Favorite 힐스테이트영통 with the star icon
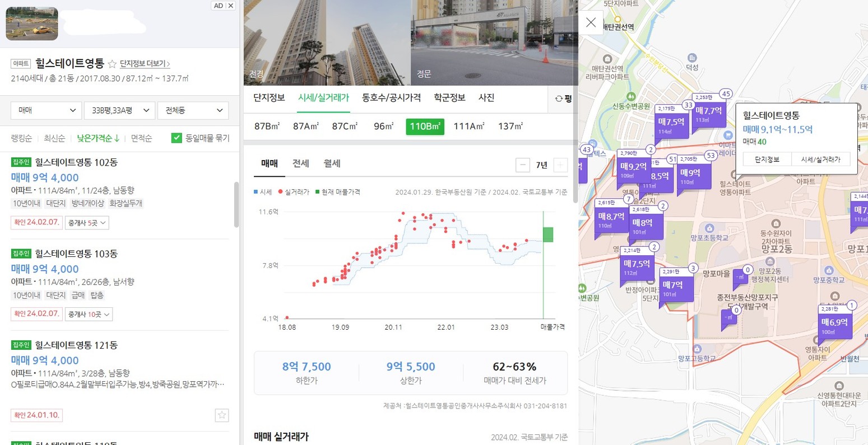 (112, 64)
